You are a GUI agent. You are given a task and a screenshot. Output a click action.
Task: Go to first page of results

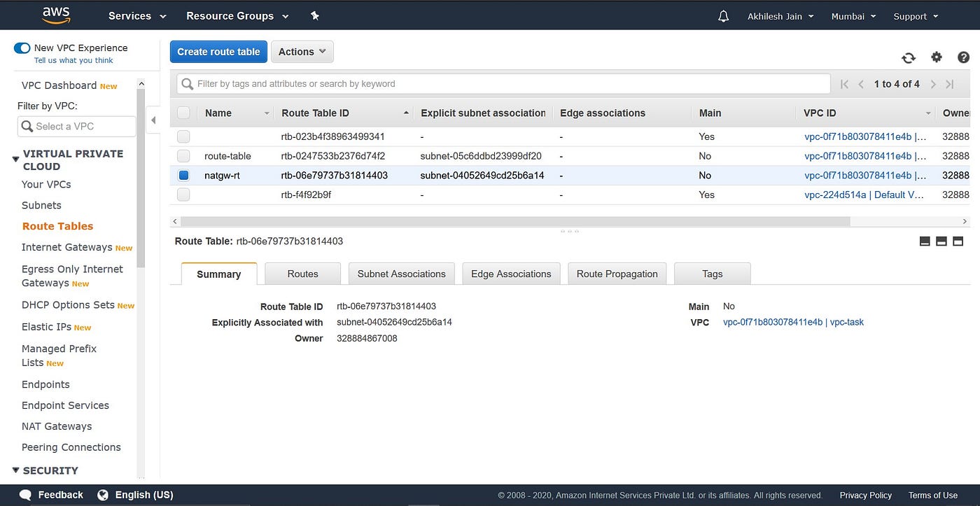point(844,84)
